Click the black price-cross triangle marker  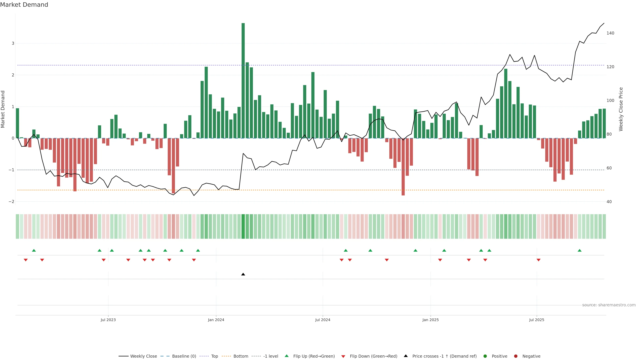click(x=243, y=274)
